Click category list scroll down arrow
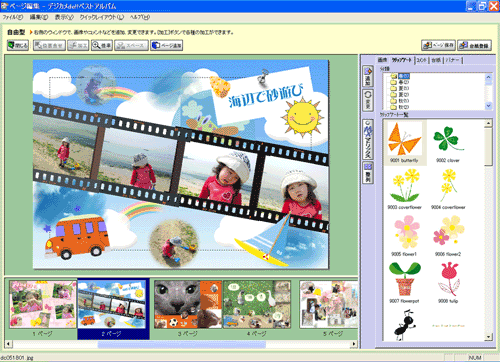Viewport: 500px width, 362px height. click(x=489, y=106)
